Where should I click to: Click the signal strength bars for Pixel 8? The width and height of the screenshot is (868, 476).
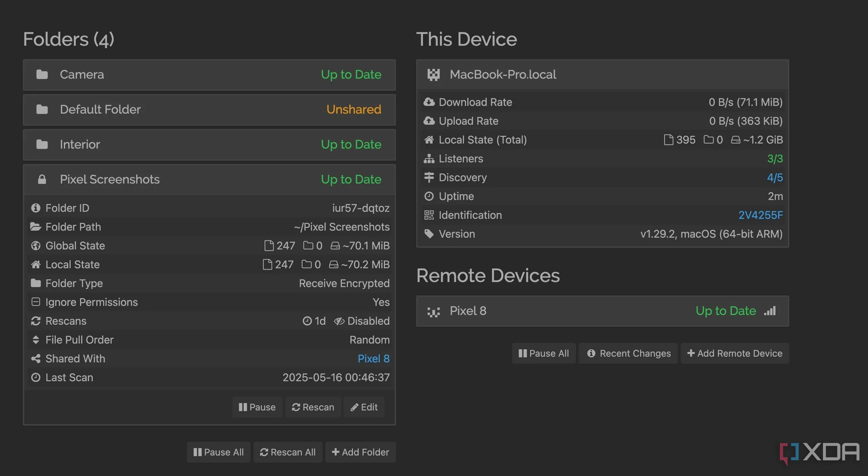point(770,311)
